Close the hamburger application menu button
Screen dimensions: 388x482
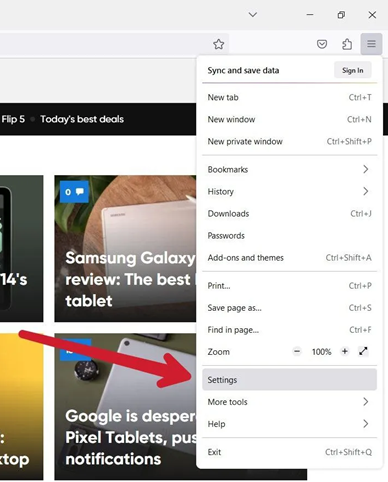coord(371,44)
